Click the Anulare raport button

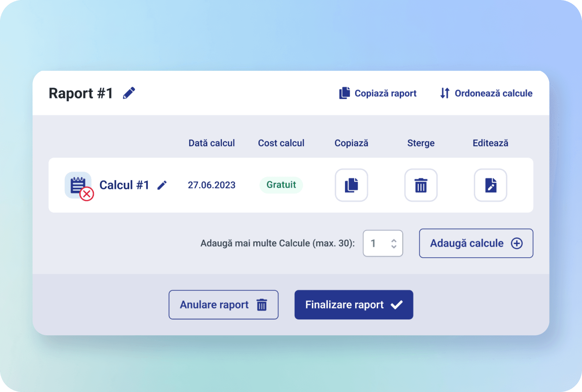[223, 305]
